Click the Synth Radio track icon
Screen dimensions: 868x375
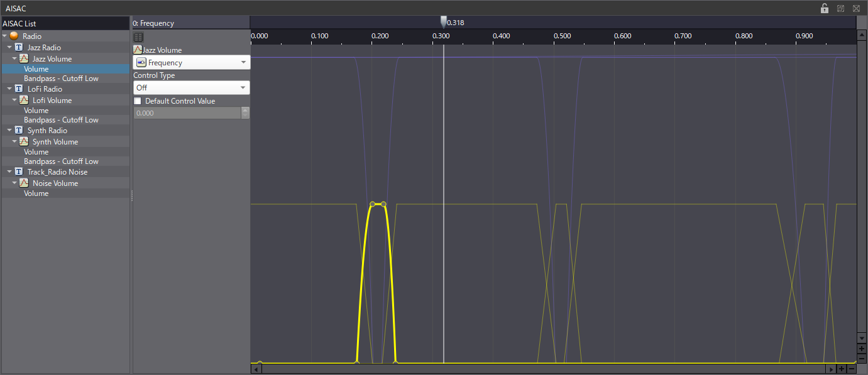coord(19,131)
